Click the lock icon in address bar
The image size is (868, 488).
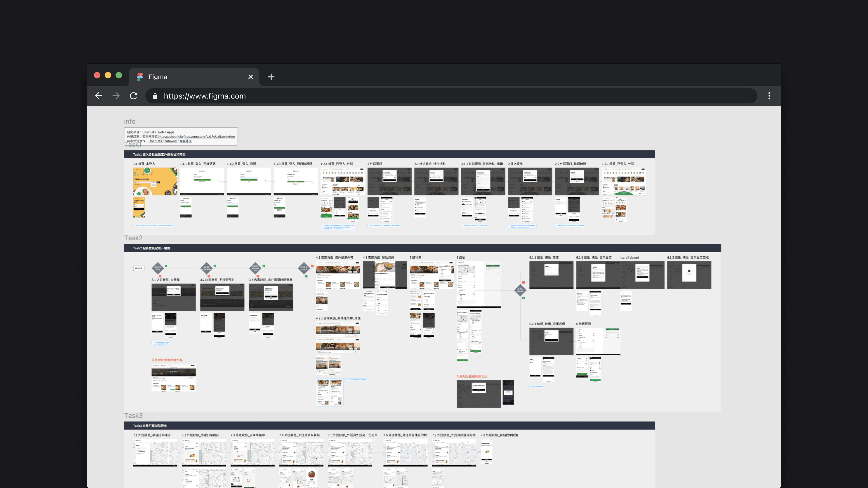pyautogui.click(x=155, y=96)
